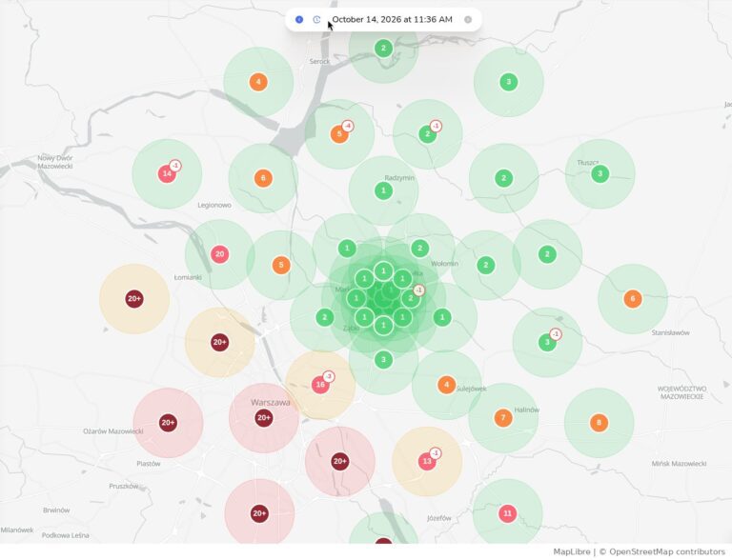The image size is (732, 560).
Task: Go to the previous time step arrow
Action: (x=299, y=20)
